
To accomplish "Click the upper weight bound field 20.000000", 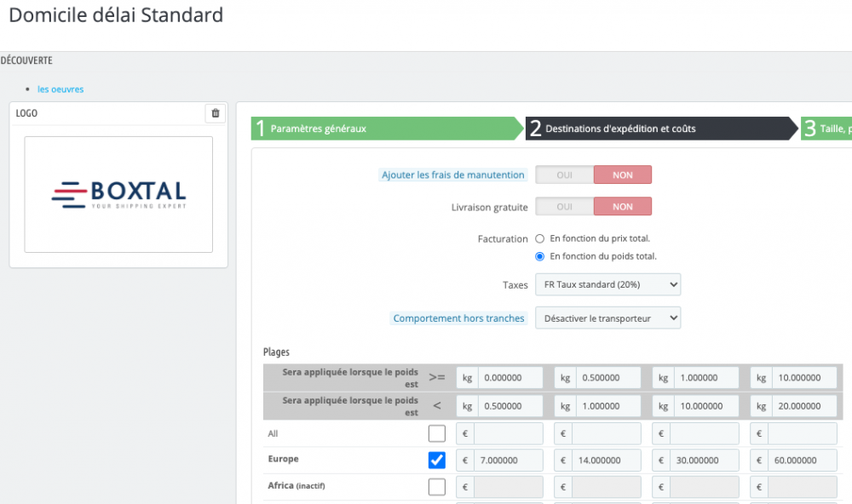I will tap(803, 406).
